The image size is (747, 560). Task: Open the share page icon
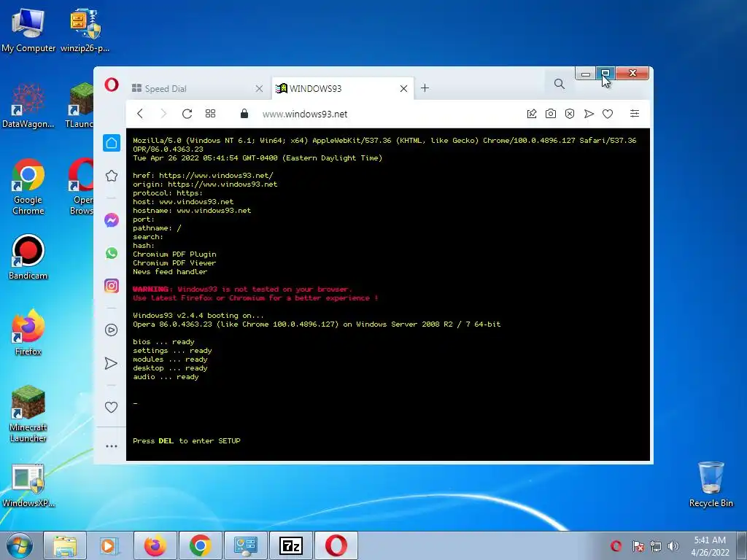[532, 114]
